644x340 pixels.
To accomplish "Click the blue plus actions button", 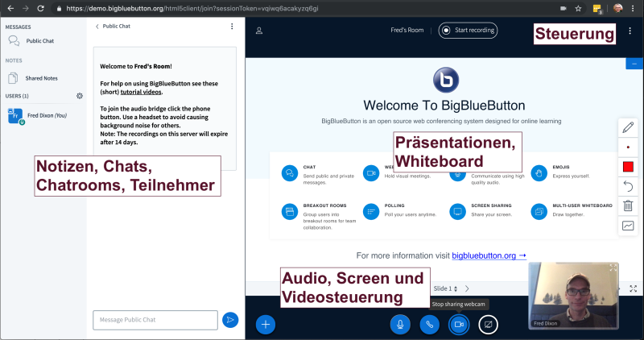I will [266, 324].
